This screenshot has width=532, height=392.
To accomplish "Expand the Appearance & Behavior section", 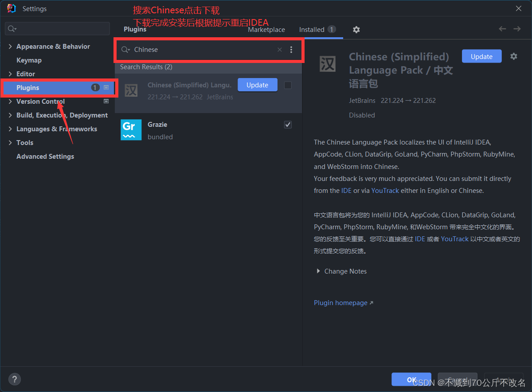I will tap(10, 46).
